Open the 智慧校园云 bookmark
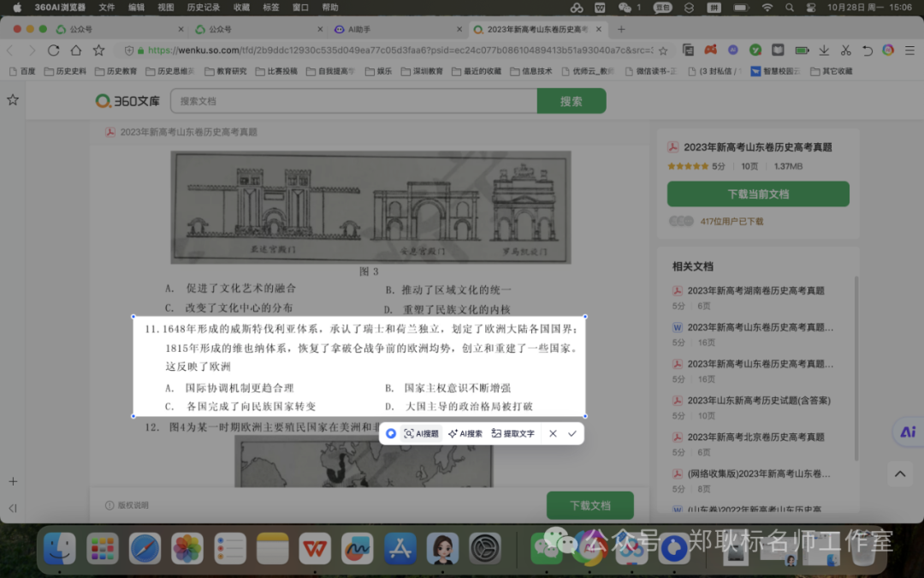 coord(775,71)
